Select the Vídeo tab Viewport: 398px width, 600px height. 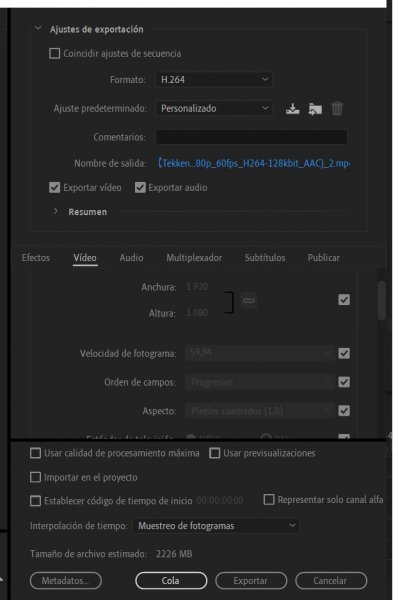[85, 258]
